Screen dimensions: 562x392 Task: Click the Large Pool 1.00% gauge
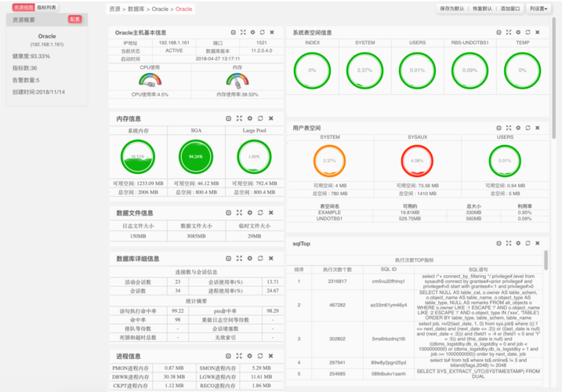[254, 157]
